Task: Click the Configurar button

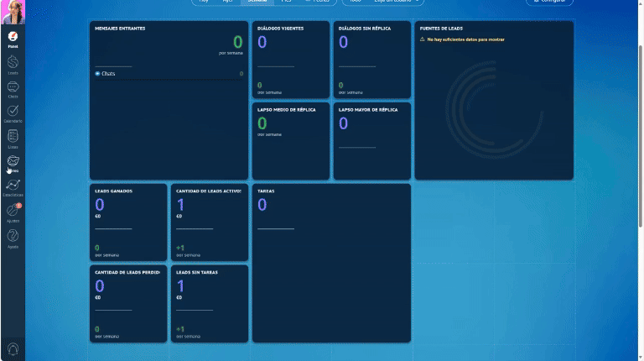Action: (x=549, y=2)
